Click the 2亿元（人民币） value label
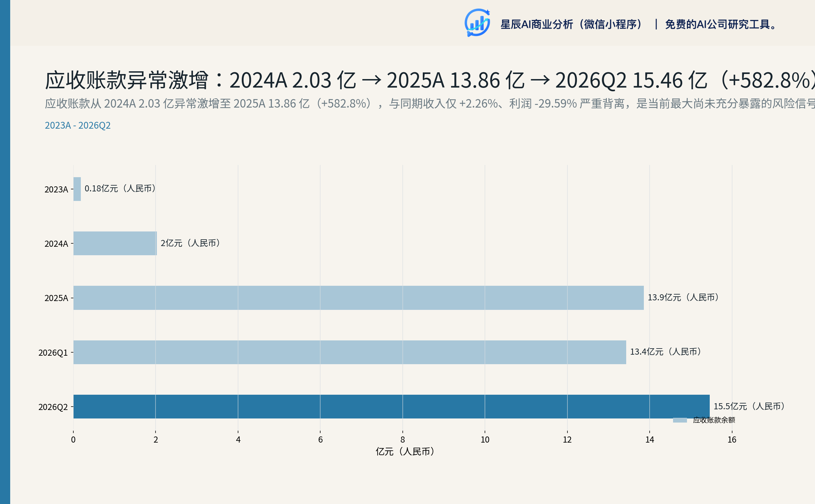Screen dimensions: 815x504 point(191,243)
